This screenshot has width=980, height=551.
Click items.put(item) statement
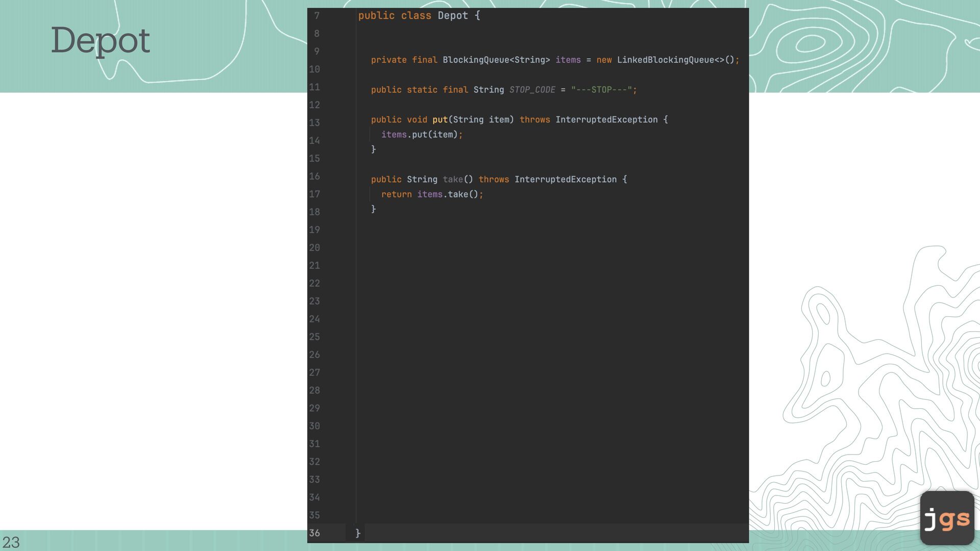421,135
